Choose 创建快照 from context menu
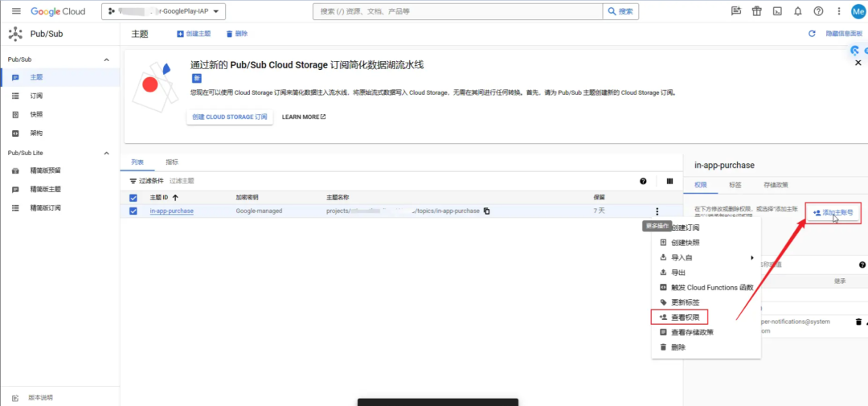The height and width of the screenshot is (406, 868). pos(707,243)
